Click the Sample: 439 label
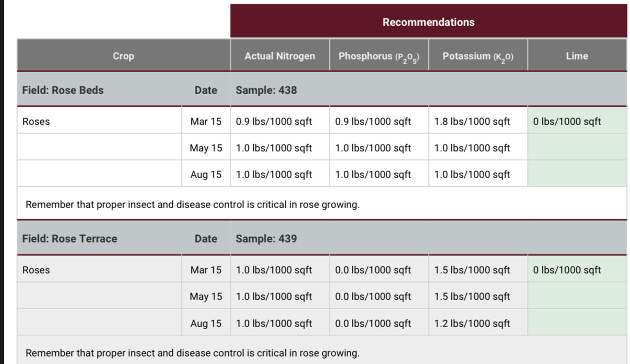 pos(266,238)
